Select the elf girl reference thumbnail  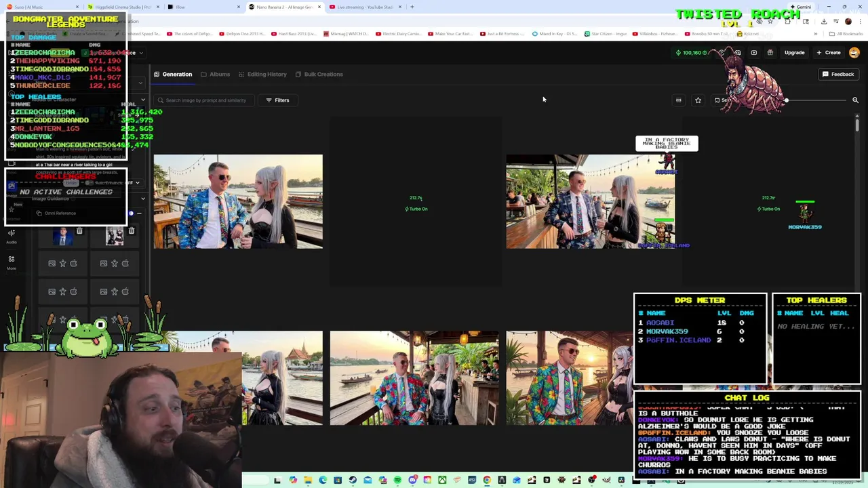point(114,237)
